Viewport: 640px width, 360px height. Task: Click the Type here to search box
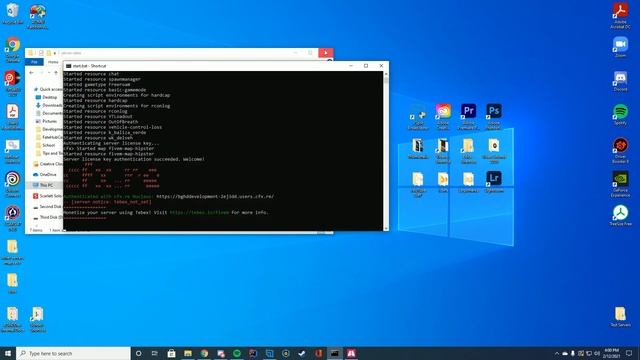(73, 353)
